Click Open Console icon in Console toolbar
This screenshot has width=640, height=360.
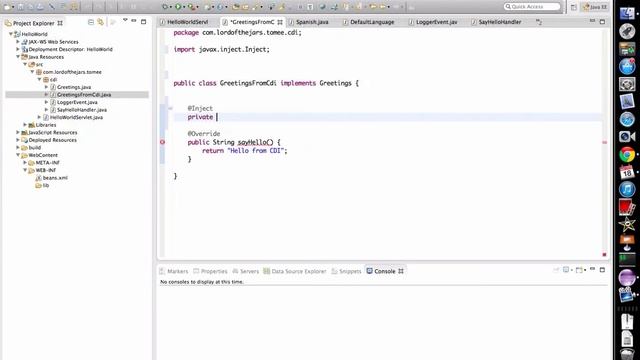pos(579,270)
